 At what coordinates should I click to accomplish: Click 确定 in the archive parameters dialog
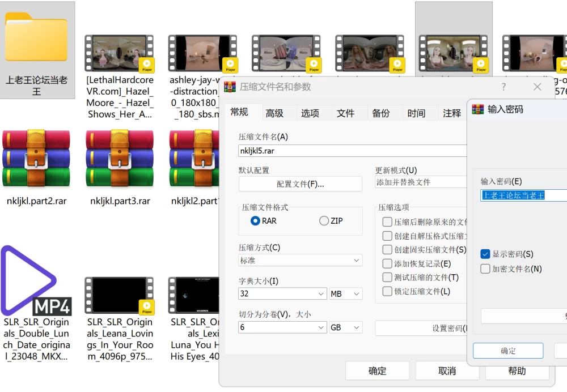coord(377,370)
